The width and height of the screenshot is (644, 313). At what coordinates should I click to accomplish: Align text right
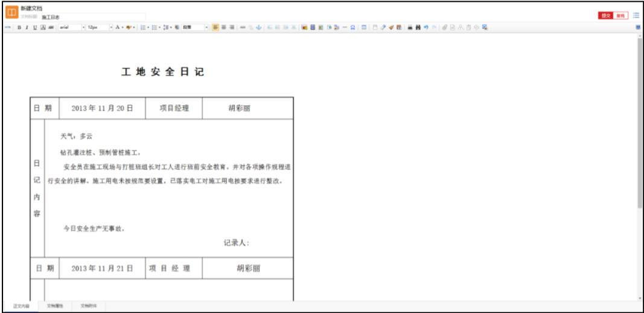(232, 28)
